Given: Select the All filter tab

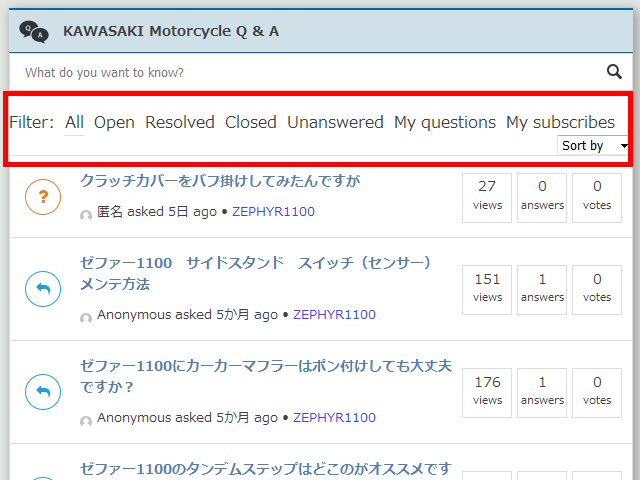Looking at the screenshot, I should coord(74,122).
